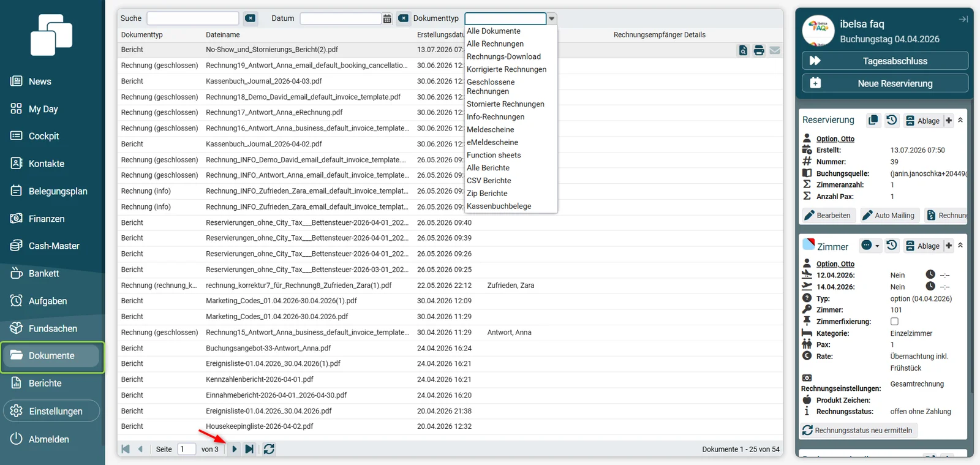
Task: Open the Datum calendar picker
Action: coord(387,18)
